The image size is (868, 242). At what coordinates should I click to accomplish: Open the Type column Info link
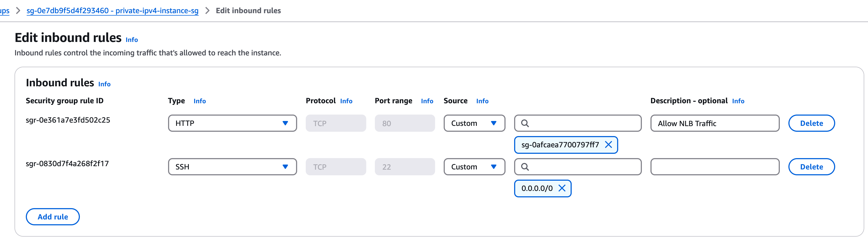[x=200, y=101]
